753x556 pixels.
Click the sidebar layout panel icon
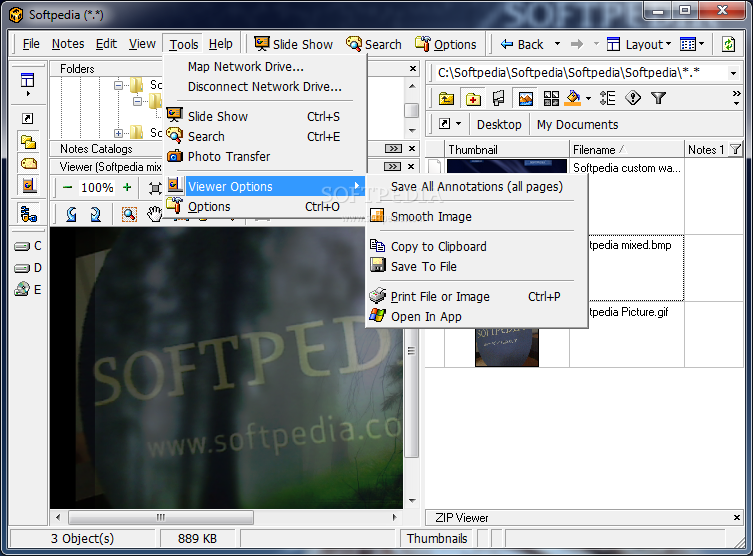tap(27, 80)
